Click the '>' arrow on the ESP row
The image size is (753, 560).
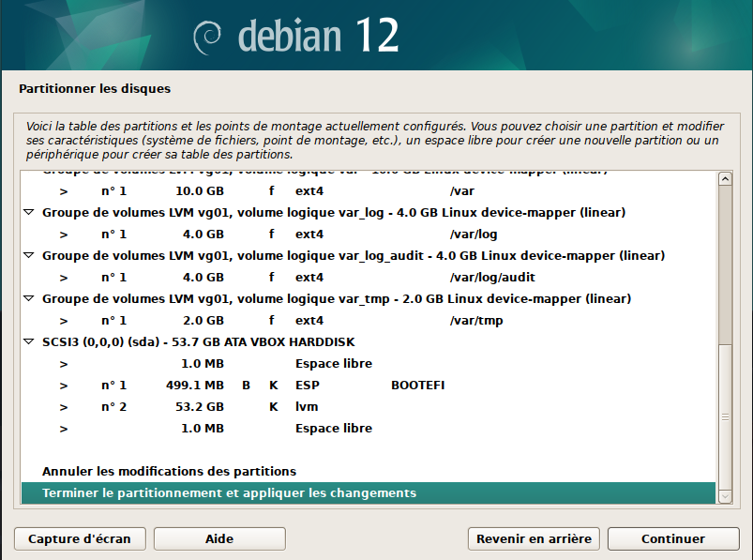64,386
